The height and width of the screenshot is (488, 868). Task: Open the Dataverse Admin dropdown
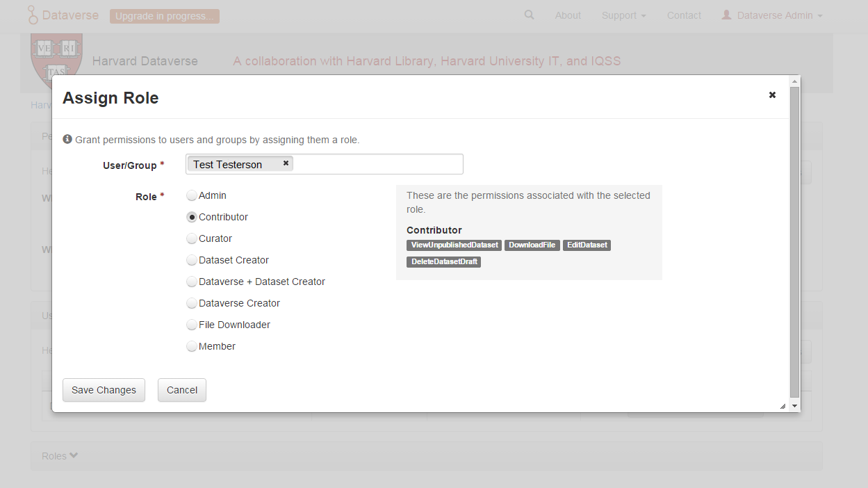click(x=771, y=15)
